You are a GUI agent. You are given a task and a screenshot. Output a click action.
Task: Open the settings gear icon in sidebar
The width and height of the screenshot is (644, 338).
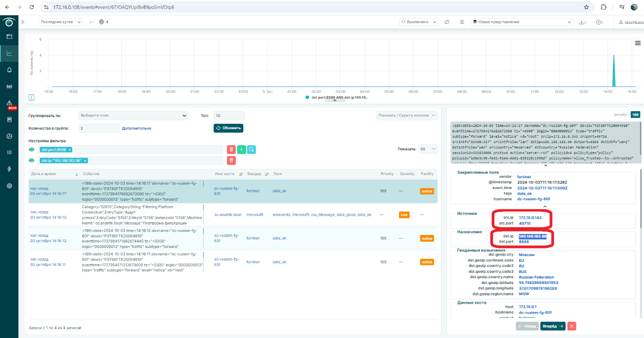pyautogui.click(x=9, y=186)
